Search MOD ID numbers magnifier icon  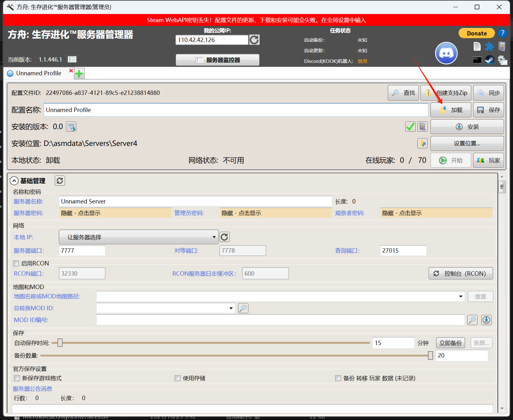coord(472,320)
